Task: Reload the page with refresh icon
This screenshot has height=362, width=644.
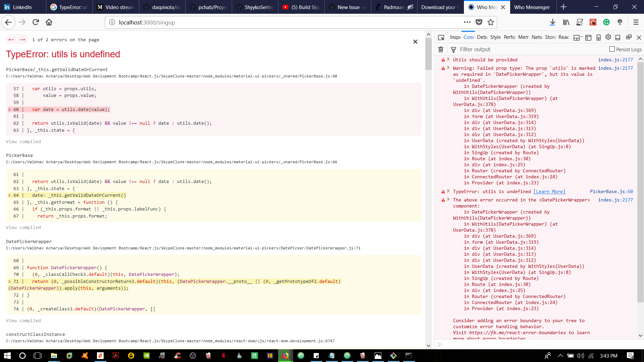Action: point(36,22)
